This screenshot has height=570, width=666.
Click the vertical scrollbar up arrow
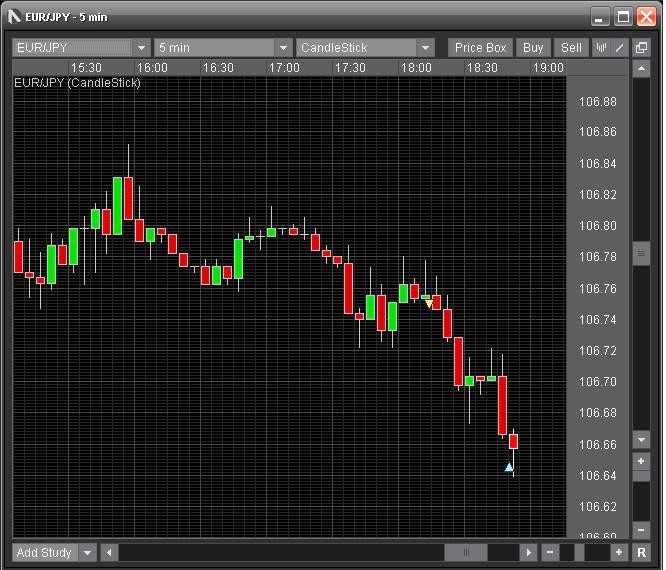point(641,68)
